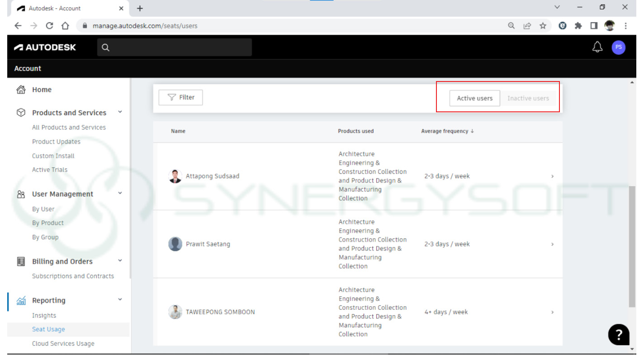
Task: Click the PS profile avatar
Action: [x=618, y=47]
